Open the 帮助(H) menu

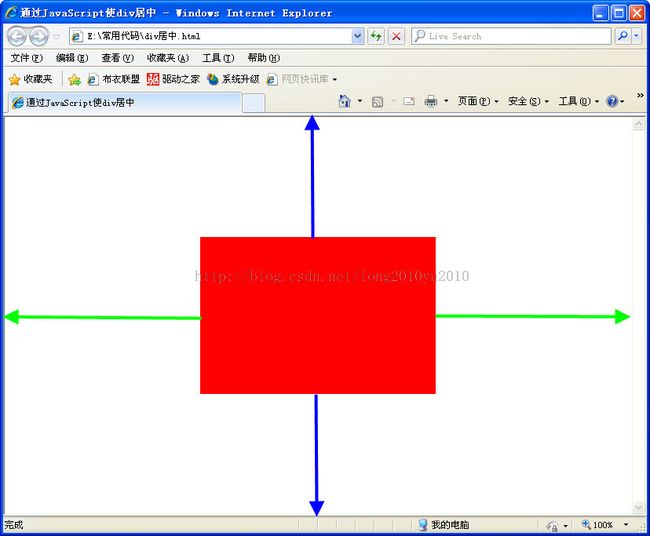pos(264,58)
